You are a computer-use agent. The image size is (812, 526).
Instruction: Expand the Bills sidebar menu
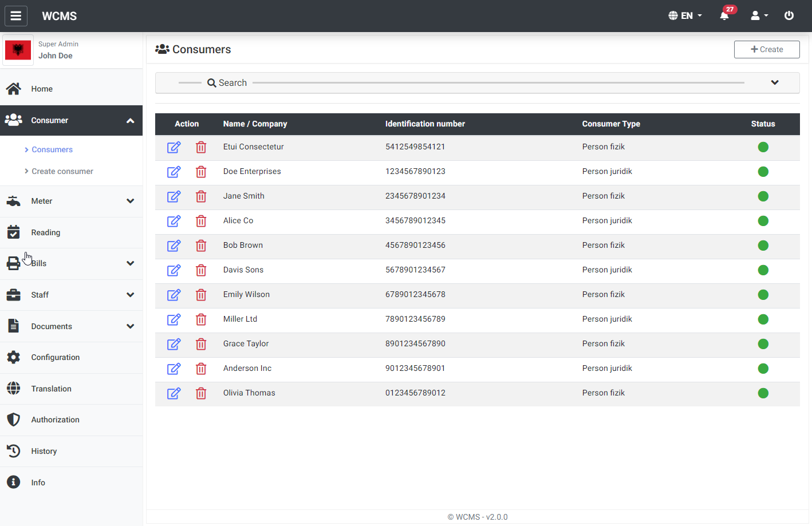point(71,263)
